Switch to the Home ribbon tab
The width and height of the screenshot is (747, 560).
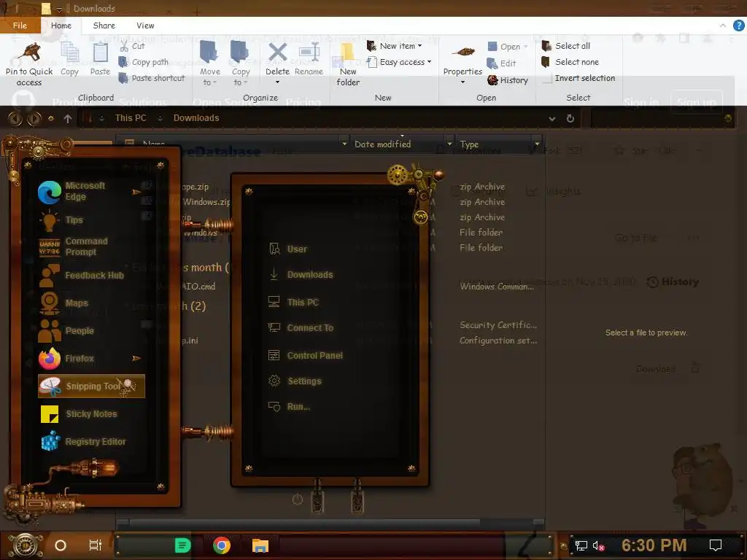pos(61,26)
